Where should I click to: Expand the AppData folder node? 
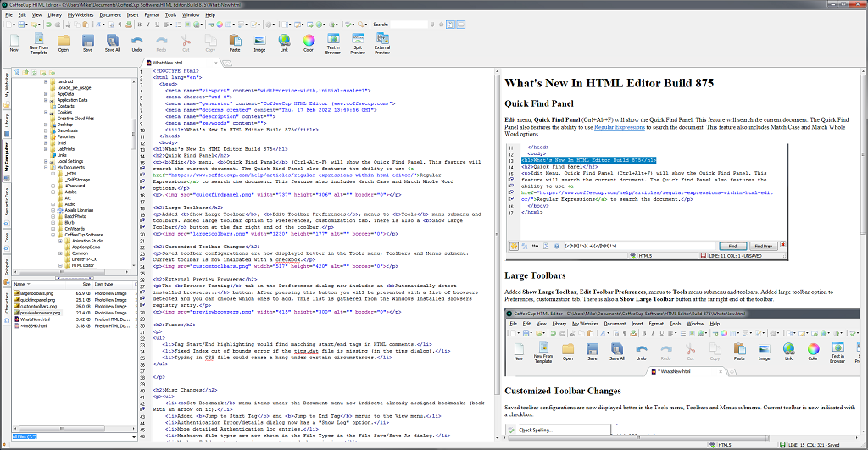coord(46,93)
